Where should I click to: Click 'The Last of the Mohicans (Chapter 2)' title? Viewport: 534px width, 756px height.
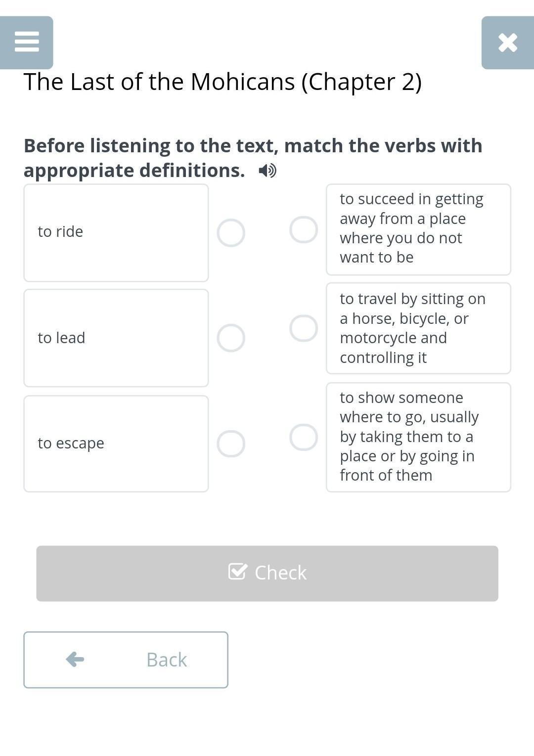pos(222,82)
